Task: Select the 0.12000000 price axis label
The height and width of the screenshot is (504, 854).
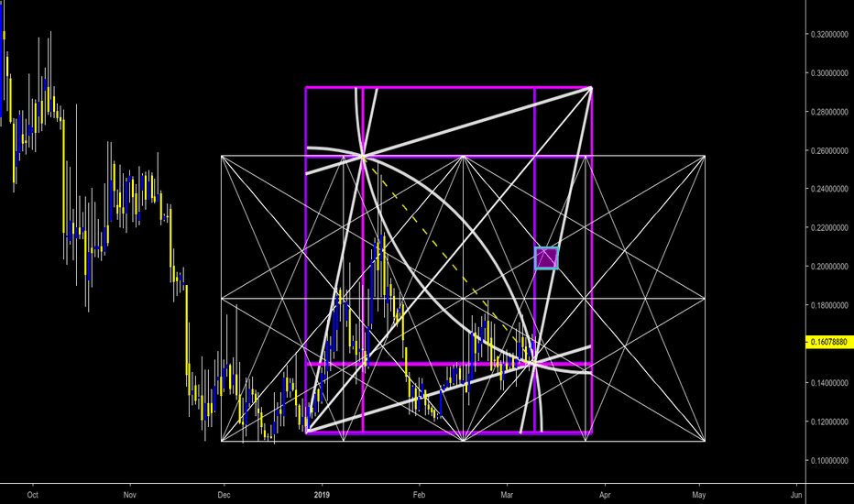Action: pyautogui.click(x=829, y=422)
